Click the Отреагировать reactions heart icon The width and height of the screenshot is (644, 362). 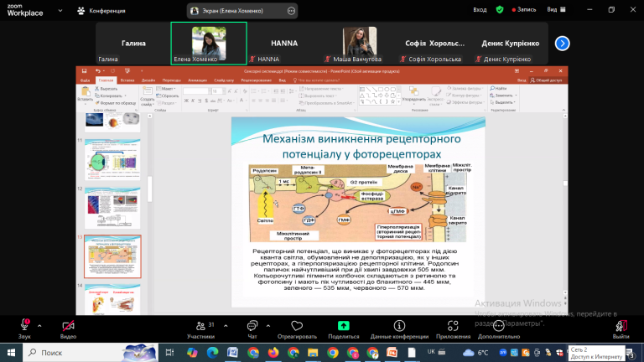tap(297, 326)
